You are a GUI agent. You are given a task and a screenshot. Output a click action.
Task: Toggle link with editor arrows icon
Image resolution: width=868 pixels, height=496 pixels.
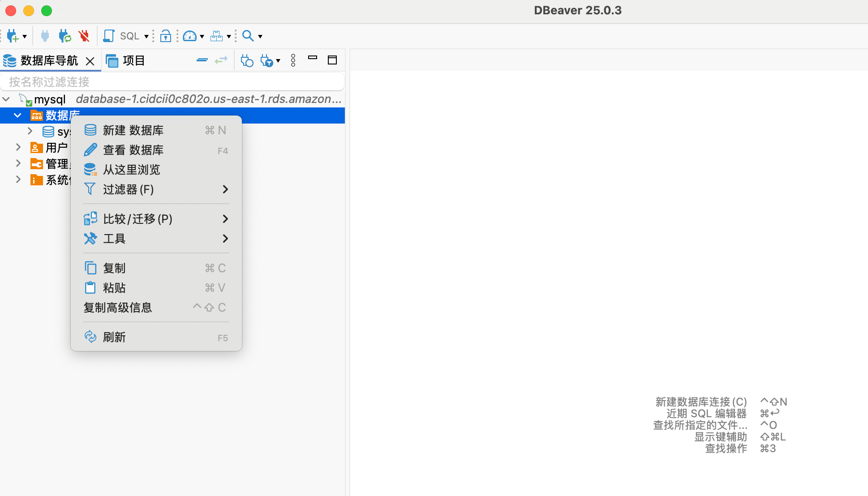point(221,60)
